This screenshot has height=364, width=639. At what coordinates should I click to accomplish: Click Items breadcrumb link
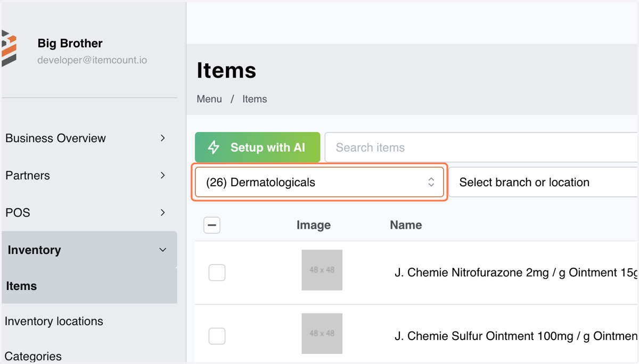coord(255,99)
